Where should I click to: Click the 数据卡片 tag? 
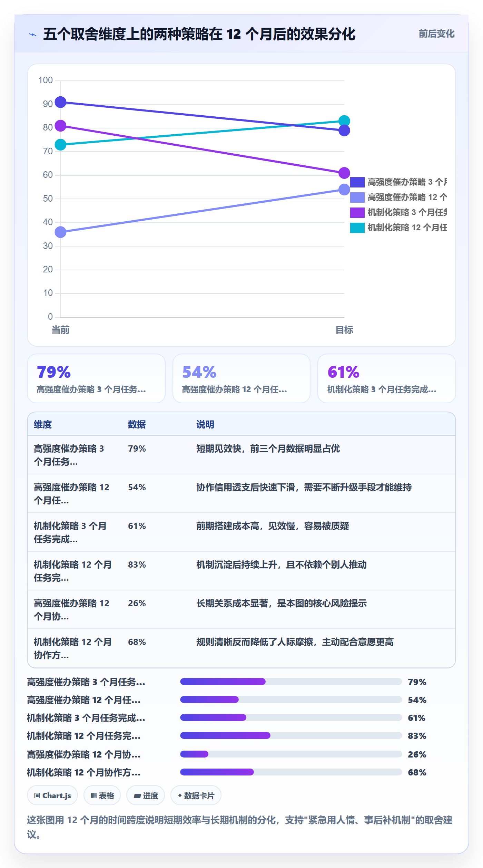196,795
